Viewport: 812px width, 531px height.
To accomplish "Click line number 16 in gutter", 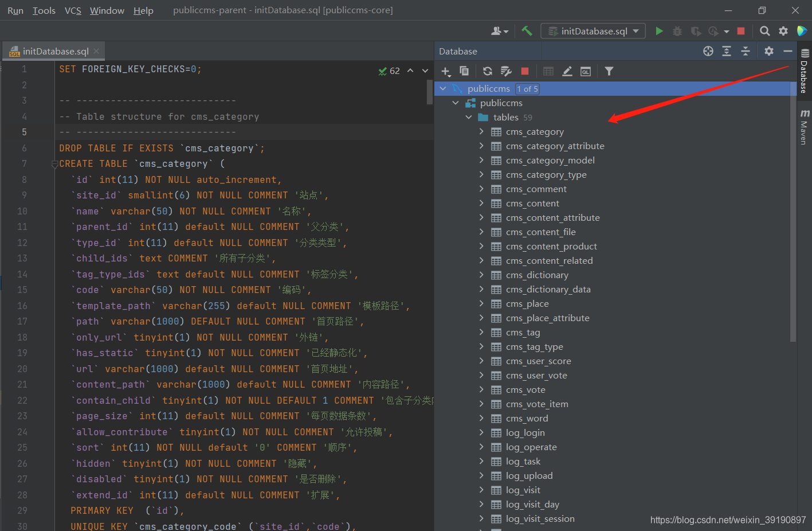I will (22, 306).
